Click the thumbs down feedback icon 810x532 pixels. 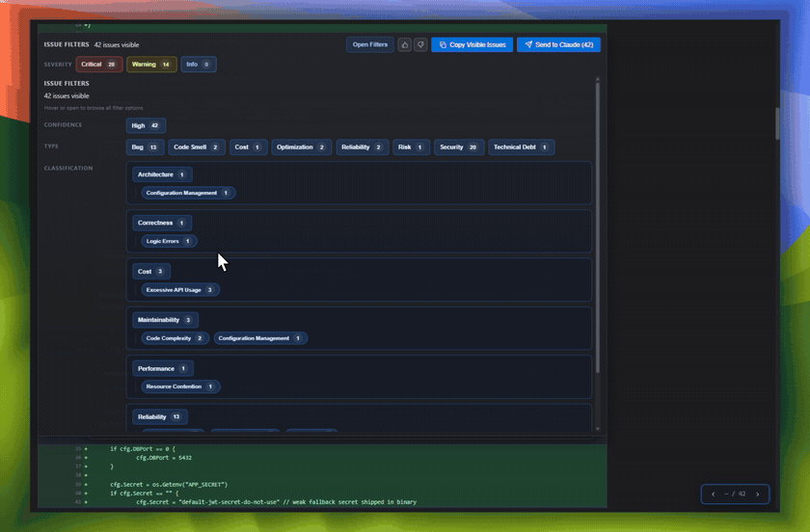[420, 45]
